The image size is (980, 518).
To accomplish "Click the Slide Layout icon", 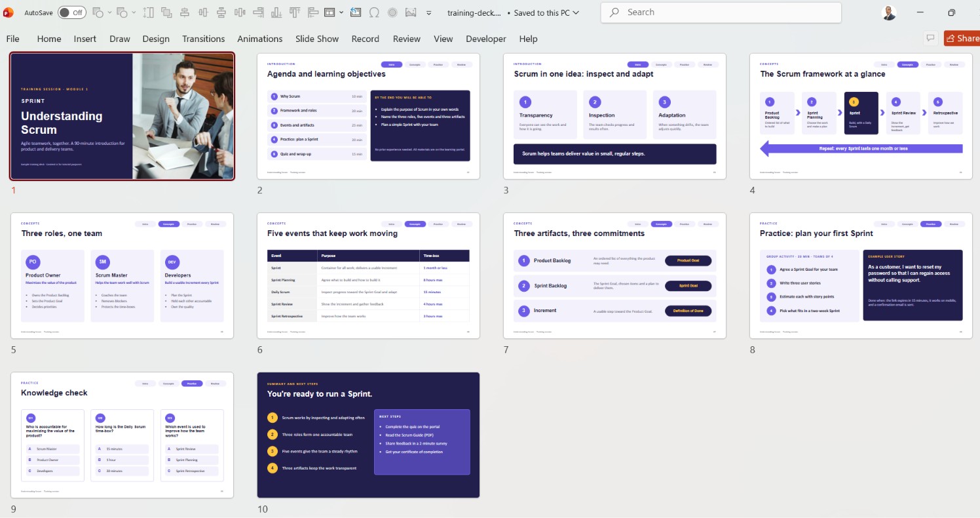I will pyautogui.click(x=330, y=12).
